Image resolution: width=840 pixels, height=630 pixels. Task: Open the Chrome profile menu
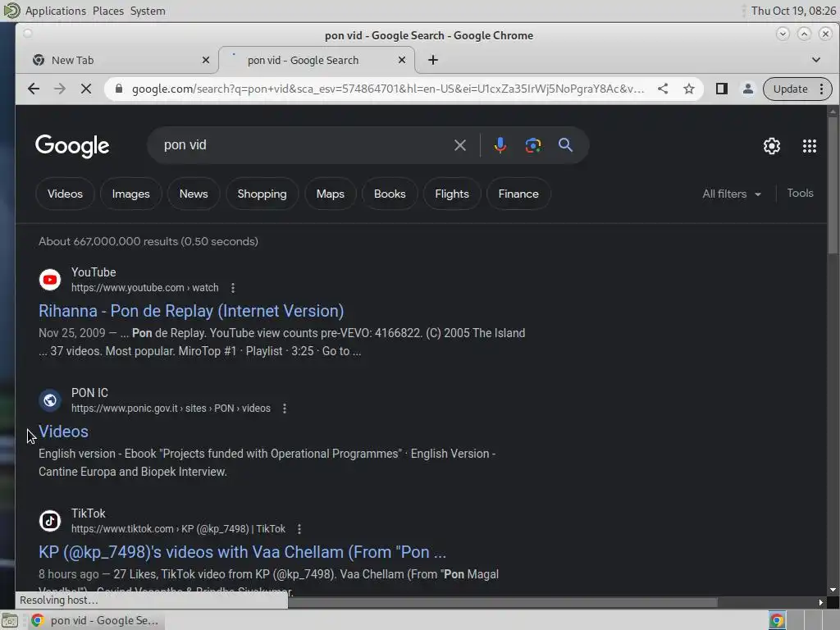click(748, 89)
